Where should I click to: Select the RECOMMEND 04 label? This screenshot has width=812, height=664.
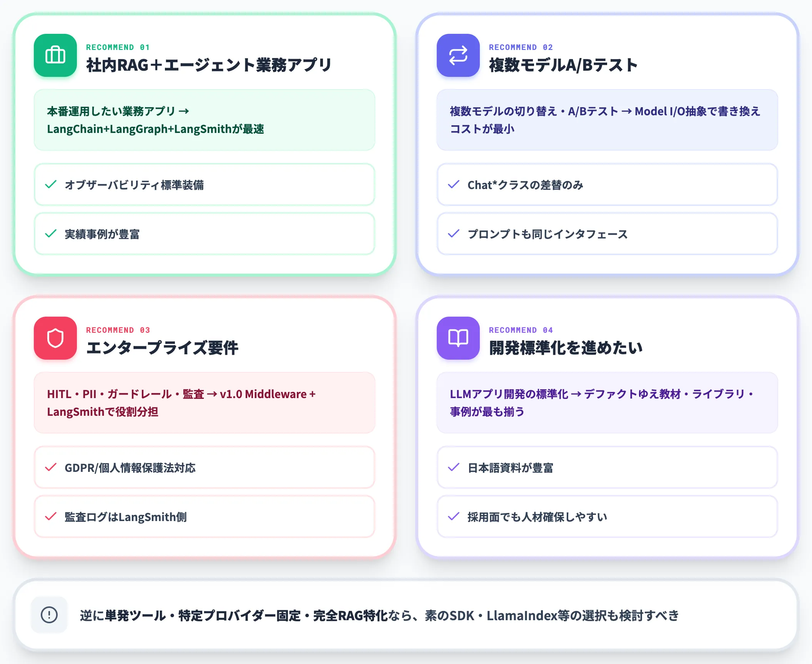coord(521,330)
